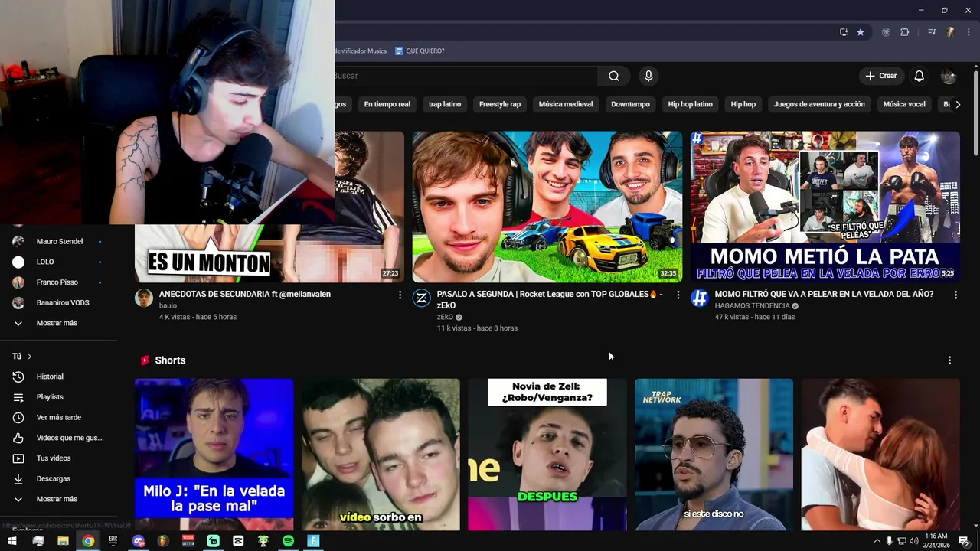Image resolution: width=980 pixels, height=551 pixels.
Task: Expand the Tú section chevron
Action: (x=30, y=357)
